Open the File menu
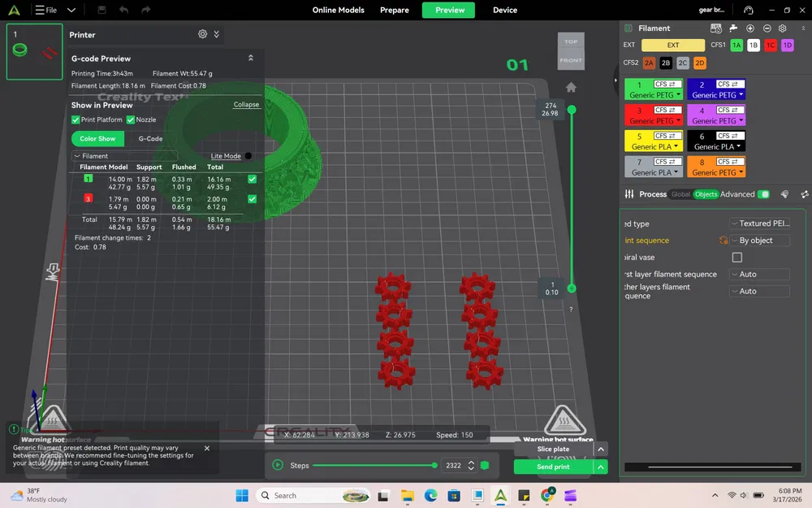 click(x=46, y=10)
